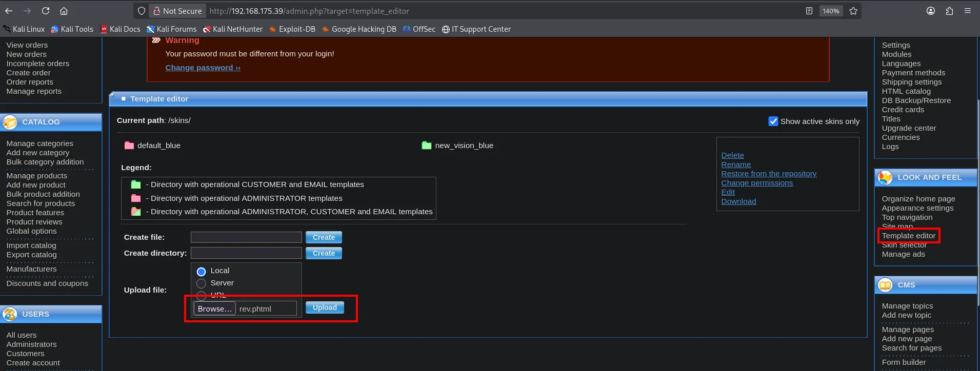The width and height of the screenshot is (980, 371).
Task: Click the CATALOG section icon
Action: pos(10,122)
